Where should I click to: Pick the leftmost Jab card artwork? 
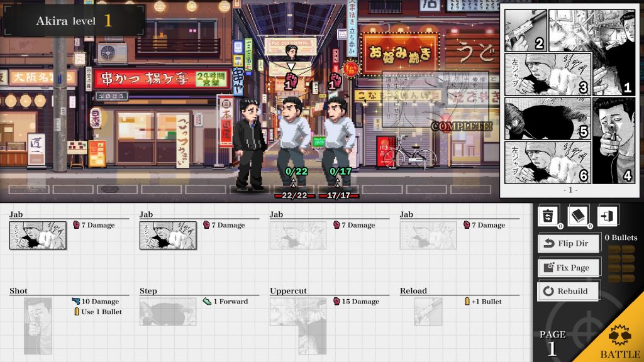[38, 236]
